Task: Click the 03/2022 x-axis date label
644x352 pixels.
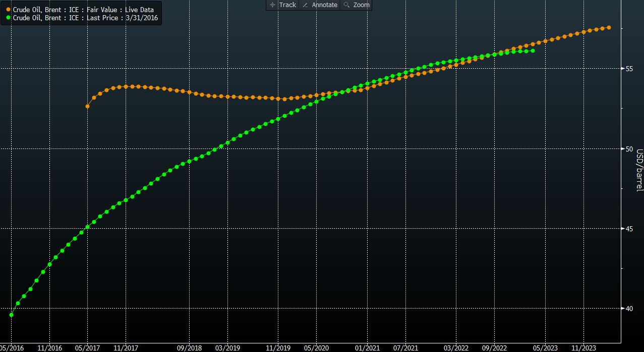Action: pyautogui.click(x=456, y=347)
